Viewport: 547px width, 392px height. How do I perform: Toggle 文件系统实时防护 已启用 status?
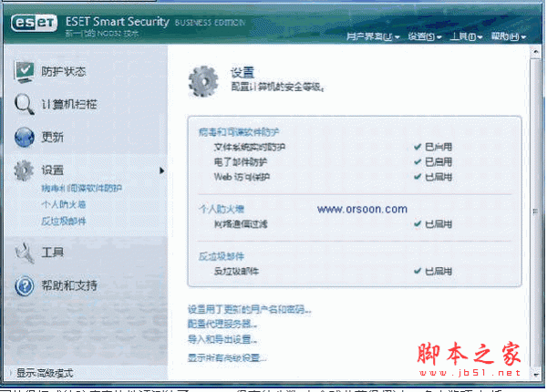tap(433, 147)
